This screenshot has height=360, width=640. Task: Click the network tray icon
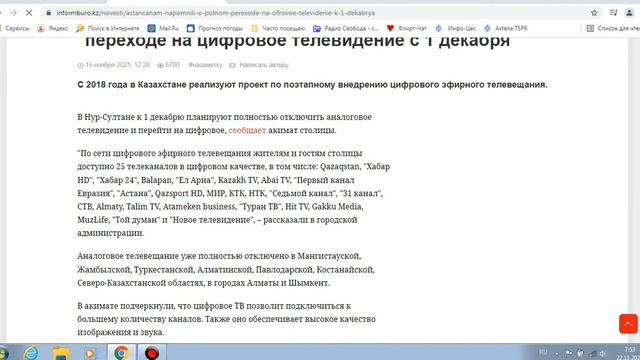click(592, 353)
